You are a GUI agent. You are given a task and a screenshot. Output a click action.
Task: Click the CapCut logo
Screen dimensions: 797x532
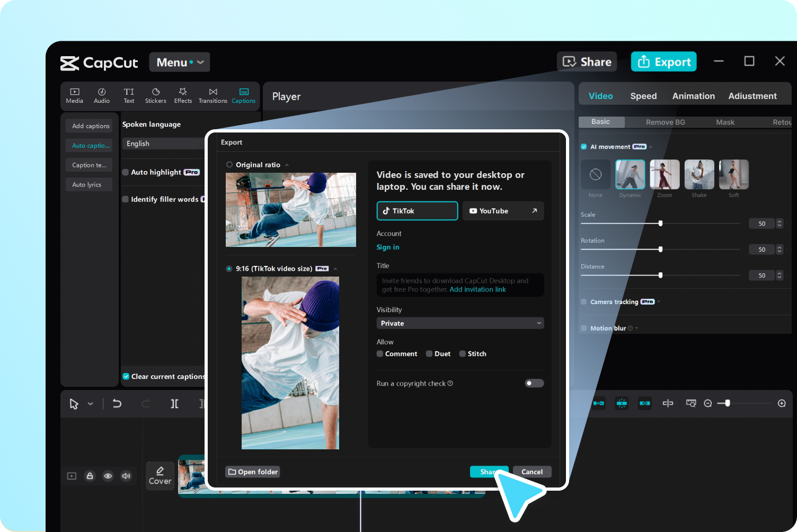99,63
